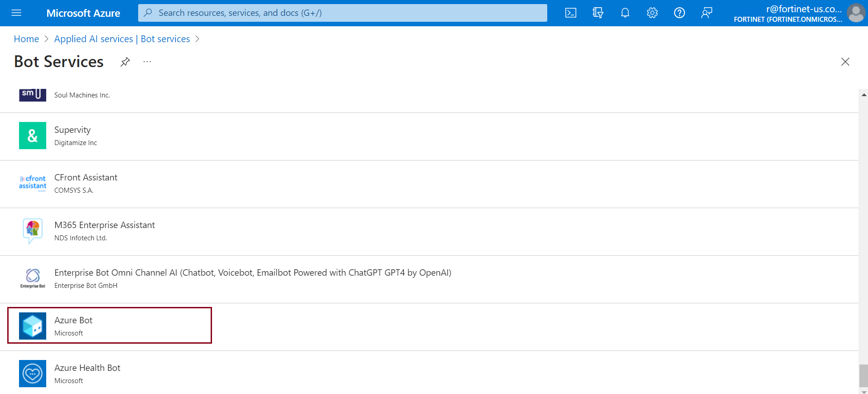Select the Supervity service entry
Viewport: 868px width, 394px height.
pos(72,130)
